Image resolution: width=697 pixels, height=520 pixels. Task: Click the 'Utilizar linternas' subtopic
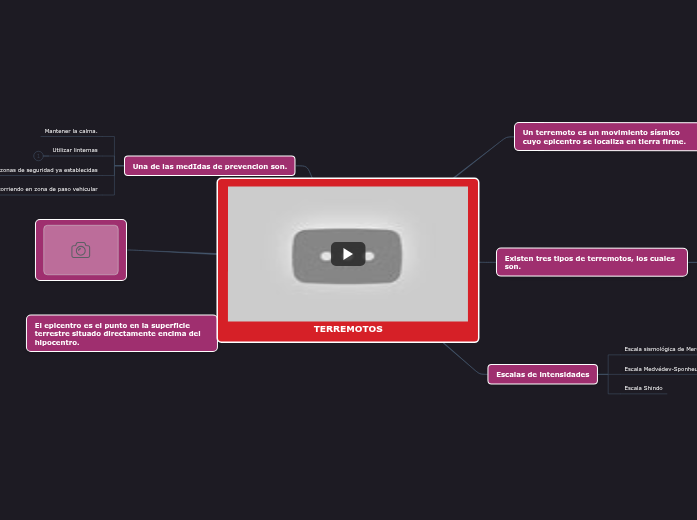75,150
